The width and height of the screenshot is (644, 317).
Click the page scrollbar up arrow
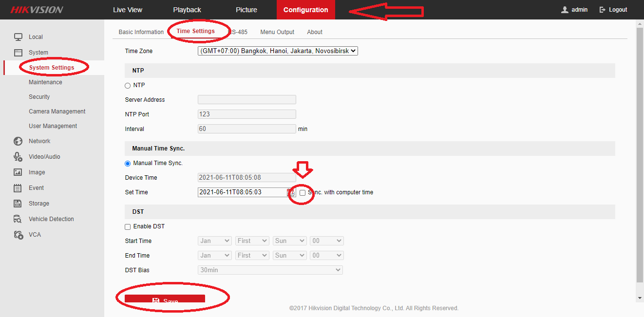640,23
